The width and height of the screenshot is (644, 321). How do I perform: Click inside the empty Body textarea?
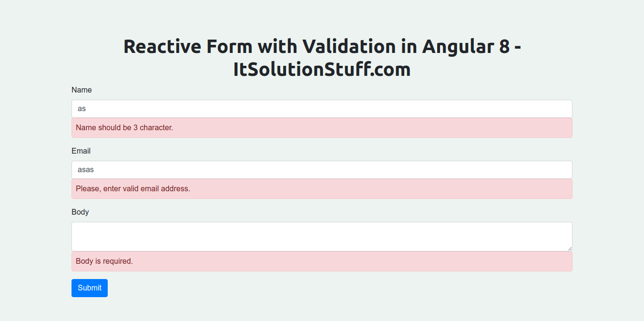322,236
